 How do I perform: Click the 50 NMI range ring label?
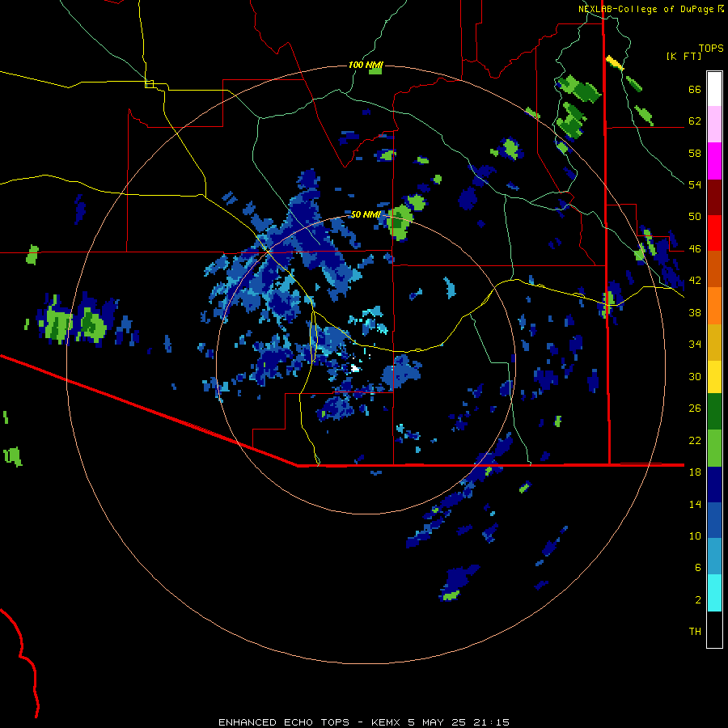[x=366, y=214]
